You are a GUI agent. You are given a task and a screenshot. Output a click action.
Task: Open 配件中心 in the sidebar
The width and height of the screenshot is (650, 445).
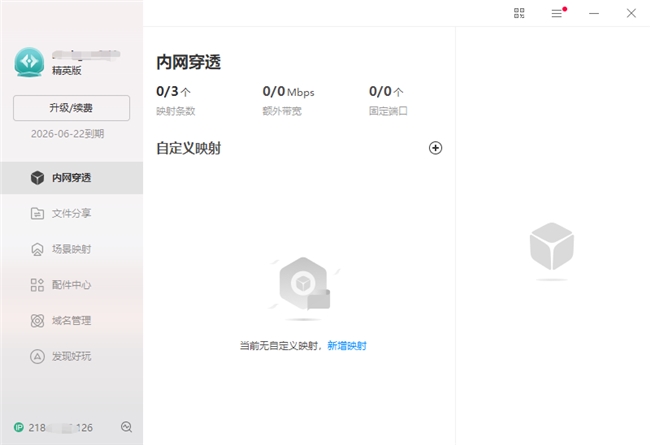click(x=71, y=285)
